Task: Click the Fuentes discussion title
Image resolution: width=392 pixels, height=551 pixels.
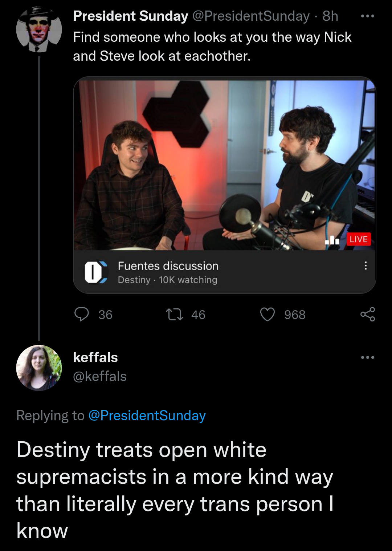Action: tap(168, 266)
